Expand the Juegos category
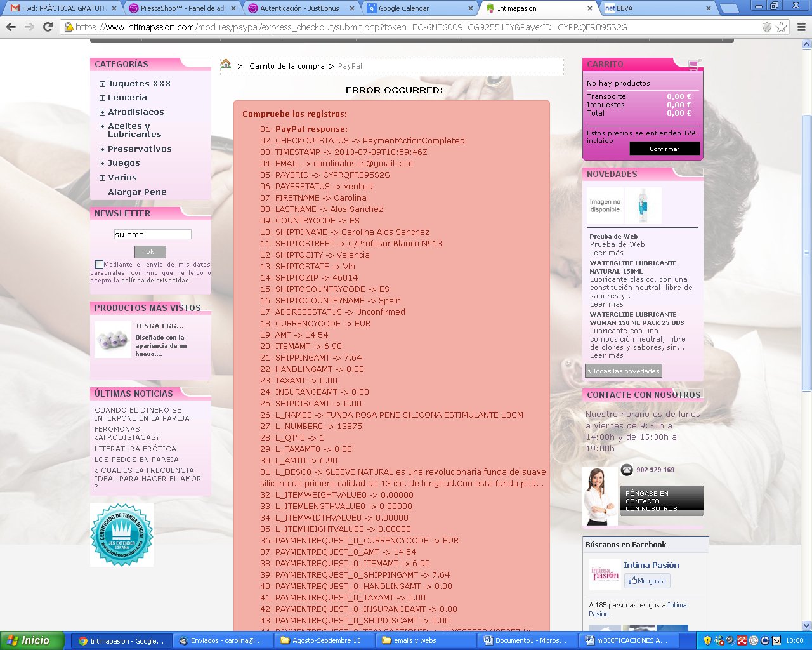 click(x=102, y=163)
